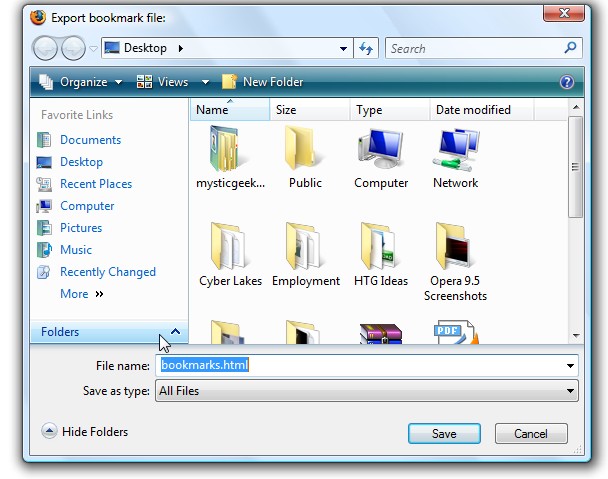Open the Organize menu

[x=81, y=82]
